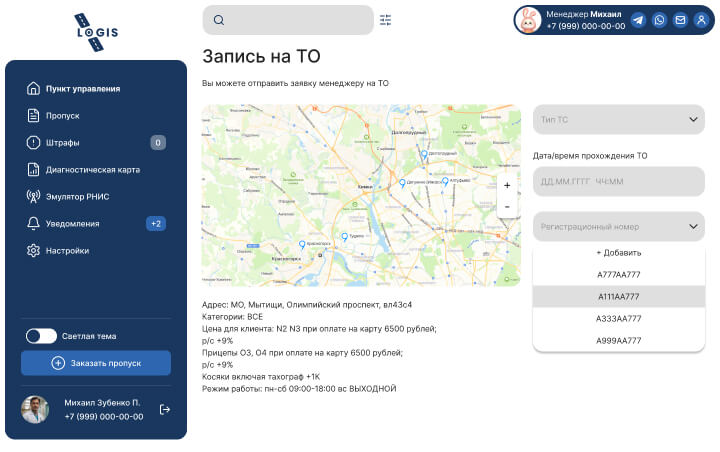720x452 pixels.
Task: Click the Запись на ТО heading
Action: pos(261,56)
